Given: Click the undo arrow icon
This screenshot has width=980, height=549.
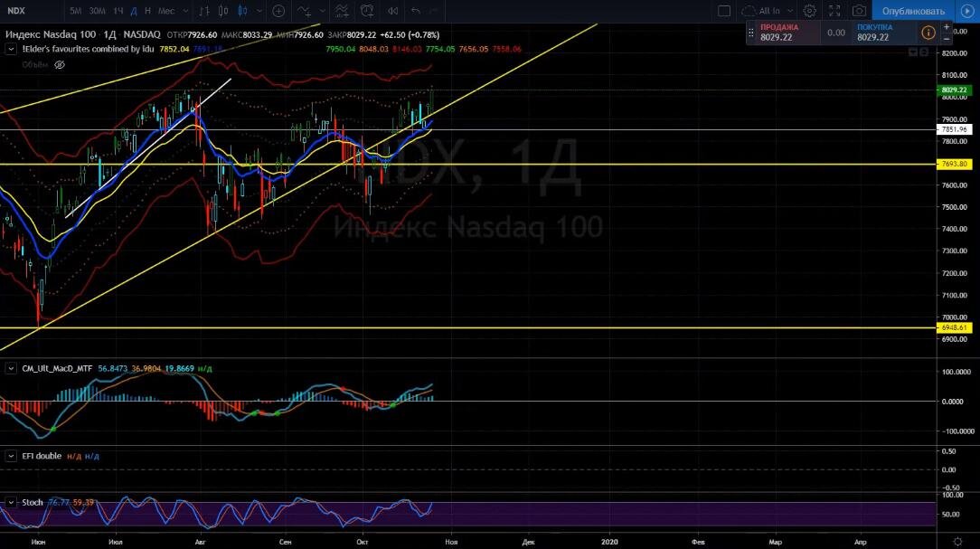Looking at the screenshot, I should click(x=416, y=11).
